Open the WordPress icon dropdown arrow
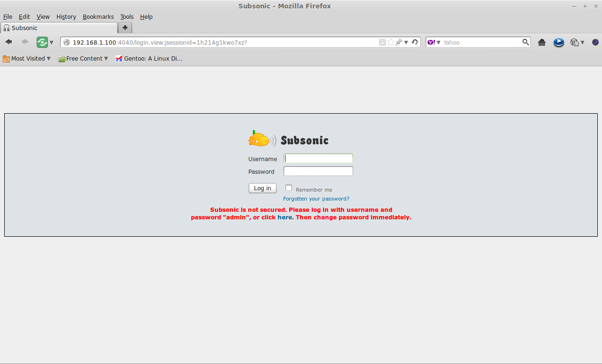602x364 pixels. [582, 43]
